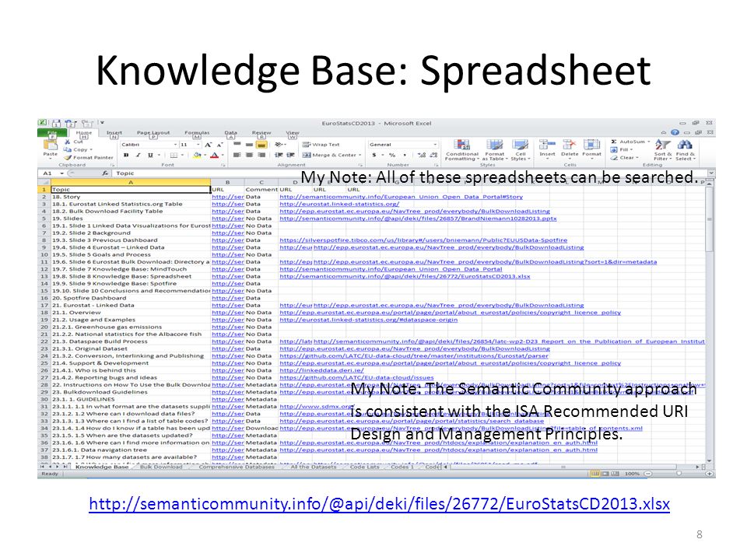Select column A header
Screen dimensions: 747x560
coord(131,182)
